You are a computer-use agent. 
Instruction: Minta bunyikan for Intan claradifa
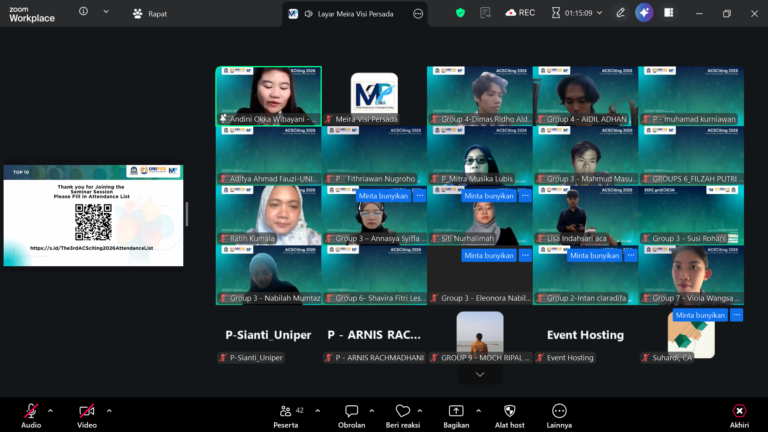click(x=595, y=256)
